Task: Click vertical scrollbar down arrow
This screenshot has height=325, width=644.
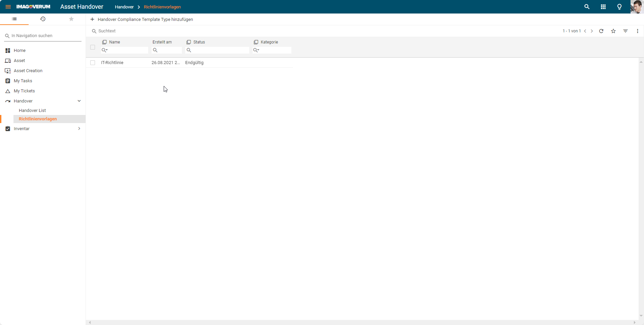Action: point(641,316)
